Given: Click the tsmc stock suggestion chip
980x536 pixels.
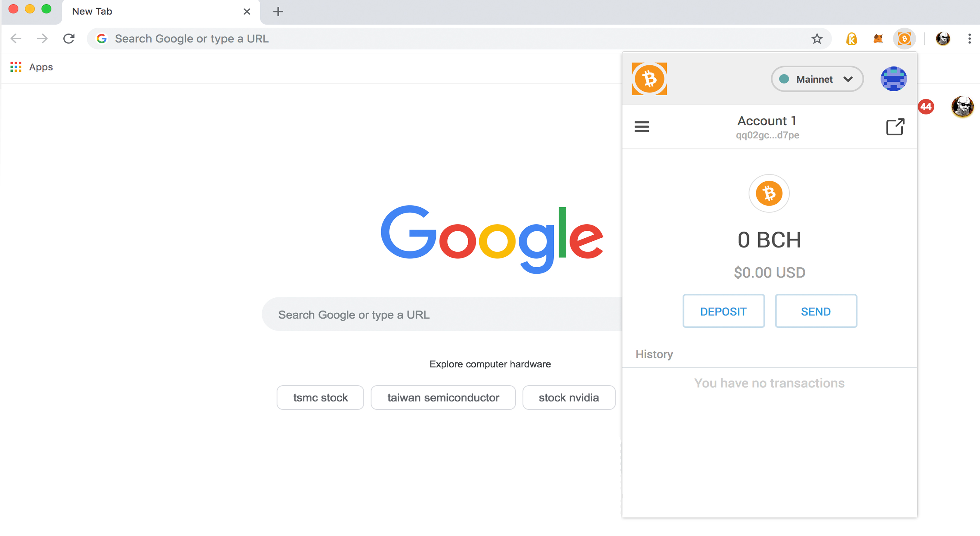Looking at the screenshot, I should tap(320, 397).
